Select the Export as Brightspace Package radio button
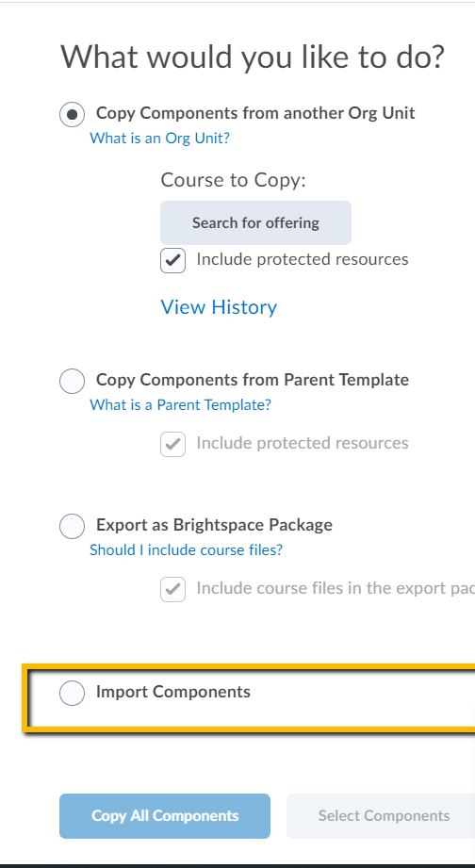Viewport: 475px width, 868px height. click(x=72, y=526)
